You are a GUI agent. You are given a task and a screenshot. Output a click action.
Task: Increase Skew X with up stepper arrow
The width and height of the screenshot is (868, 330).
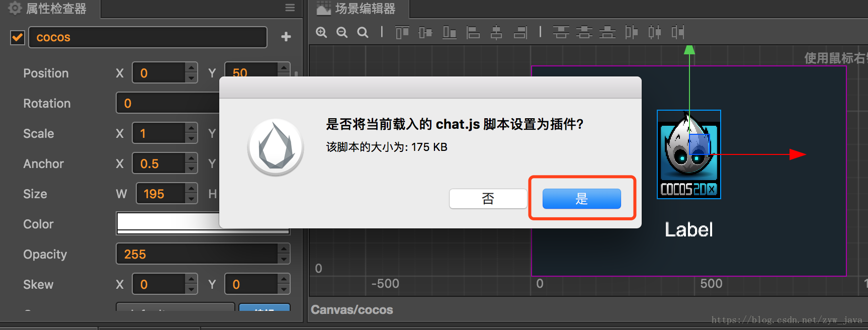(x=191, y=279)
